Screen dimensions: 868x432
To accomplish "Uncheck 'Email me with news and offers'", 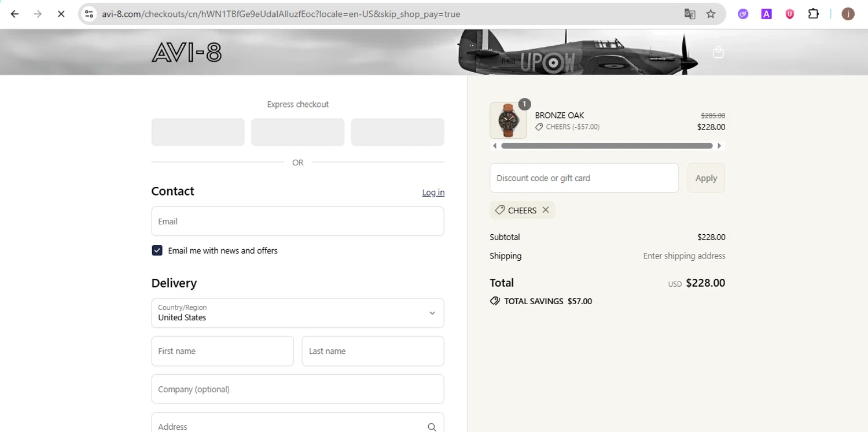I will click(x=157, y=250).
